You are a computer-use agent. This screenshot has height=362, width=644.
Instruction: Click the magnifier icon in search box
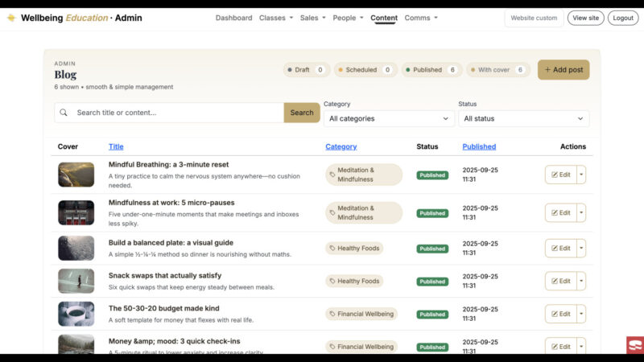tap(64, 113)
